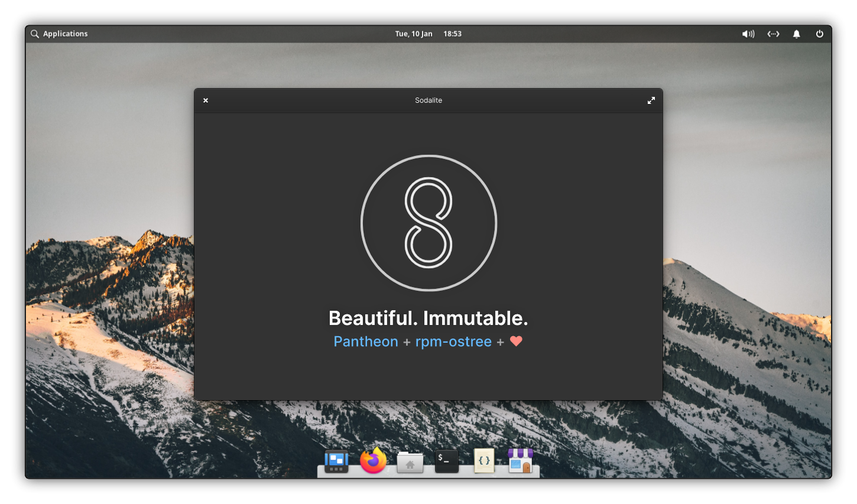The height and width of the screenshot is (504, 857).
Task: Click the circular Sodalite logo
Action: point(428,223)
